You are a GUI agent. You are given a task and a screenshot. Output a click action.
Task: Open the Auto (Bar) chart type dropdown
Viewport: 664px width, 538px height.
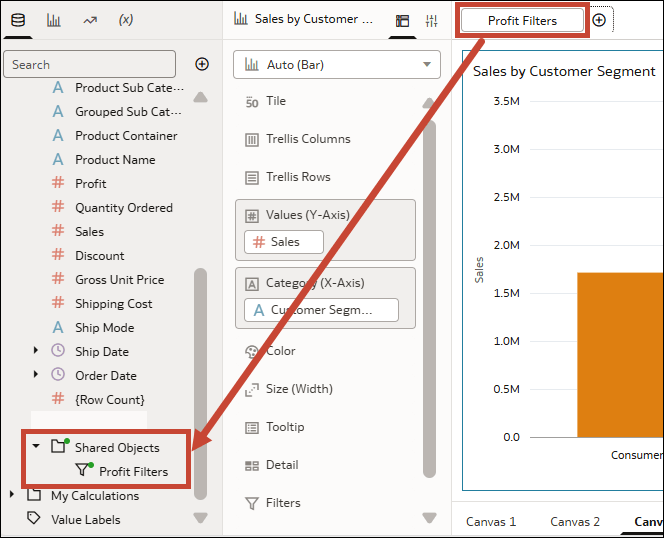click(337, 65)
